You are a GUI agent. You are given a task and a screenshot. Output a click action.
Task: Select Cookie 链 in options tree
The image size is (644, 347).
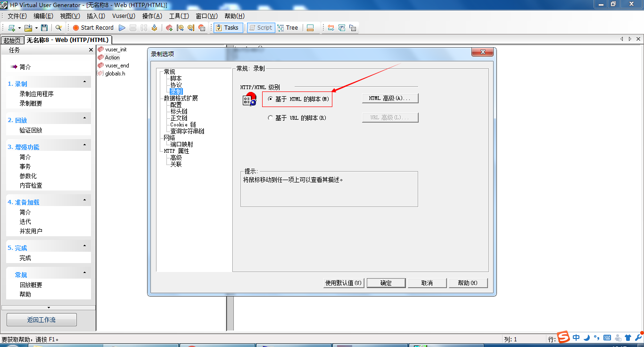click(183, 124)
